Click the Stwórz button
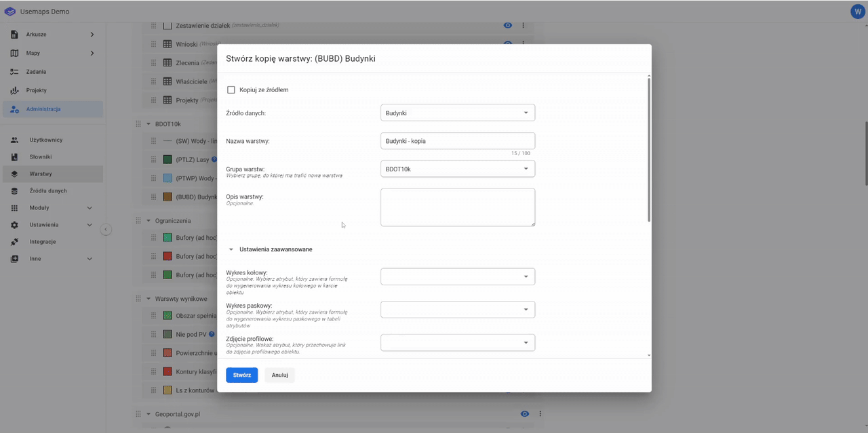The height and width of the screenshot is (433, 868). 241,375
